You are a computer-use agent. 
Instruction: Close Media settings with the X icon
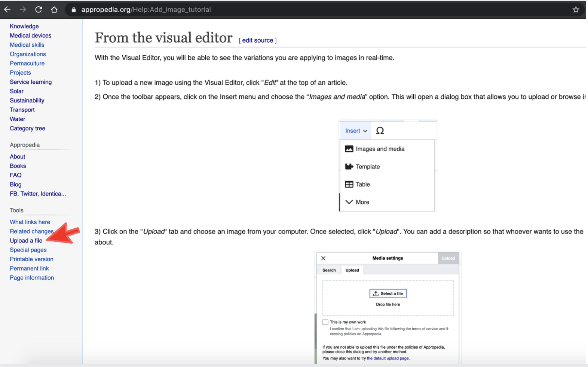coord(324,258)
